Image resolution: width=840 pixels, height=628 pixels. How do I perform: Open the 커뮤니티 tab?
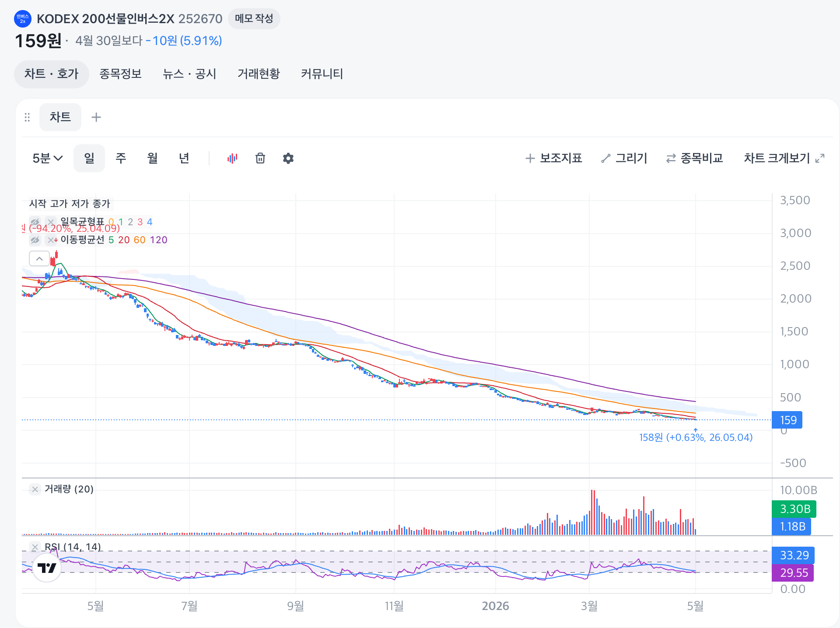click(x=322, y=74)
